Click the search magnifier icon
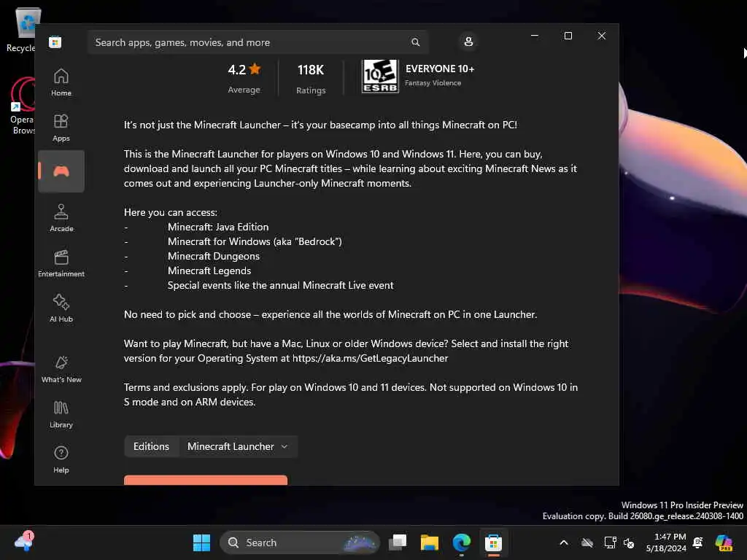 tap(415, 42)
